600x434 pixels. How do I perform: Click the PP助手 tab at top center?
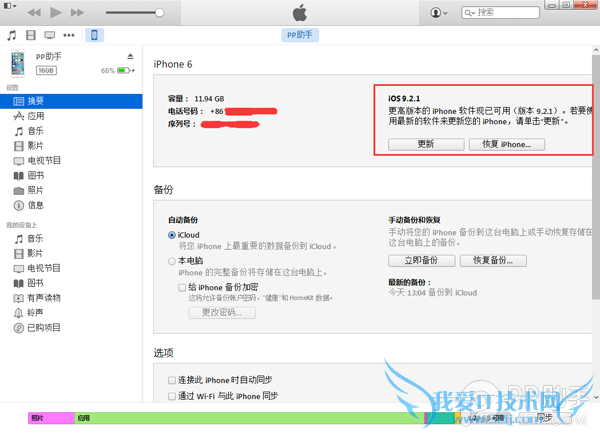coord(300,35)
